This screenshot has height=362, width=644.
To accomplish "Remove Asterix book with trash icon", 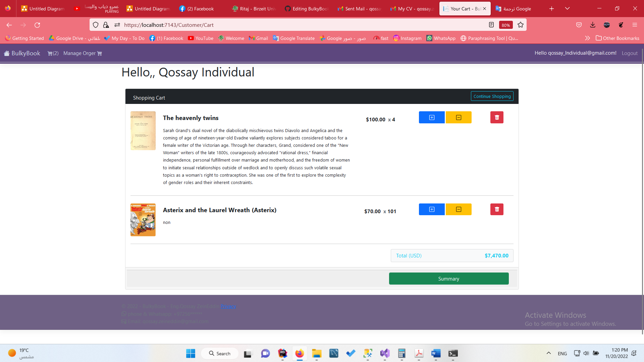I will [x=497, y=209].
